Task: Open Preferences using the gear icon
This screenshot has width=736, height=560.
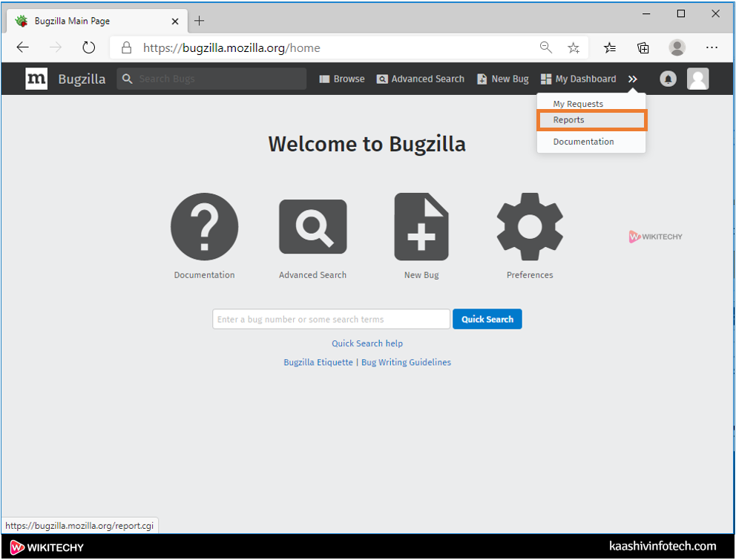Action: tap(530, 227)
